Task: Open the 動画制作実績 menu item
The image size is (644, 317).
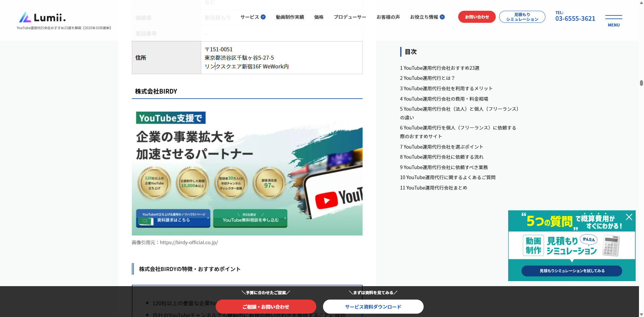Action: [x=290, y=17]
